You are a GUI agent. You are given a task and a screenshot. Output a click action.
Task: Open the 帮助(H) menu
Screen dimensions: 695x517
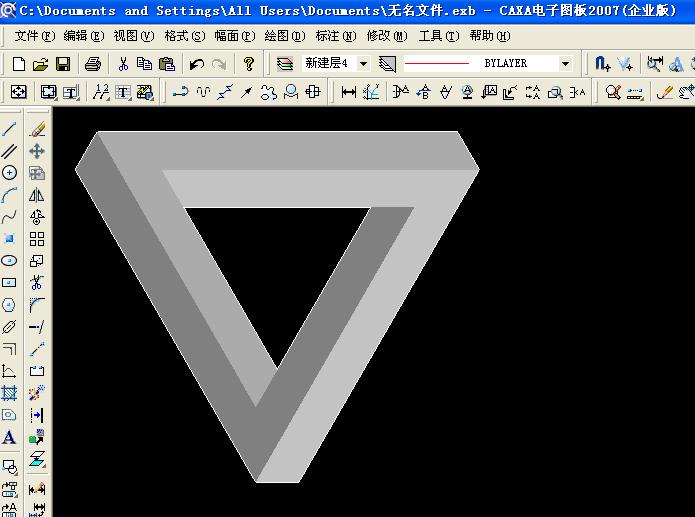pyautogui.click(x=490, y=35)
